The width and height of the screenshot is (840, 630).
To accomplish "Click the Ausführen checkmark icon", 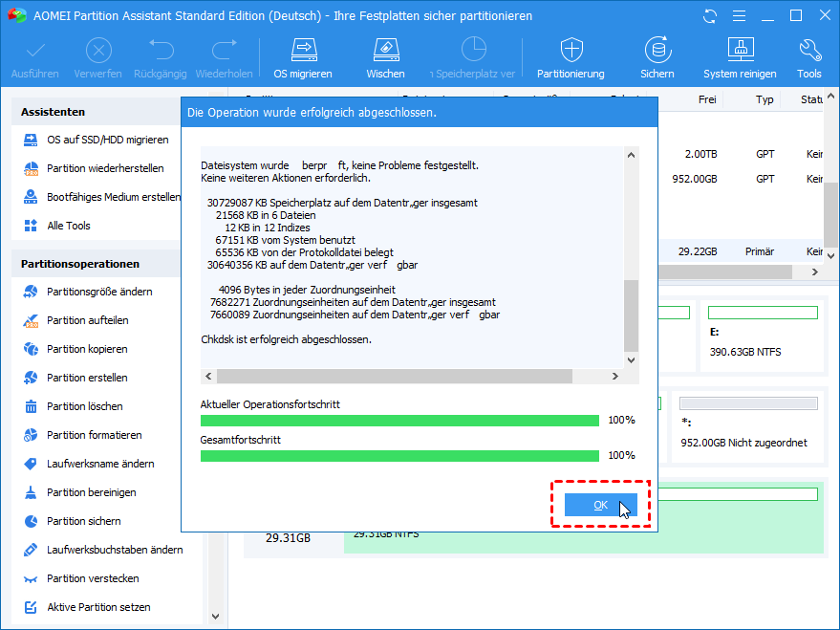I will tap(35, 52).
